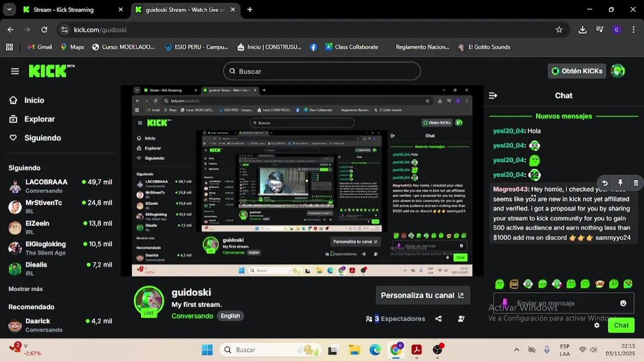This screenshot has width=644, height=361.
Task: Insert the red monkey emote
Action: tap(599, 284)
